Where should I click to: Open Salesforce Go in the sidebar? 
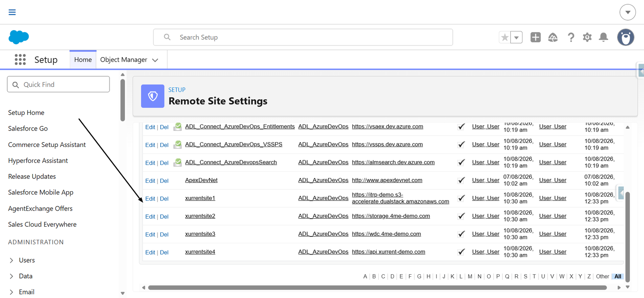pyautogui.click(x=28, y=128)
